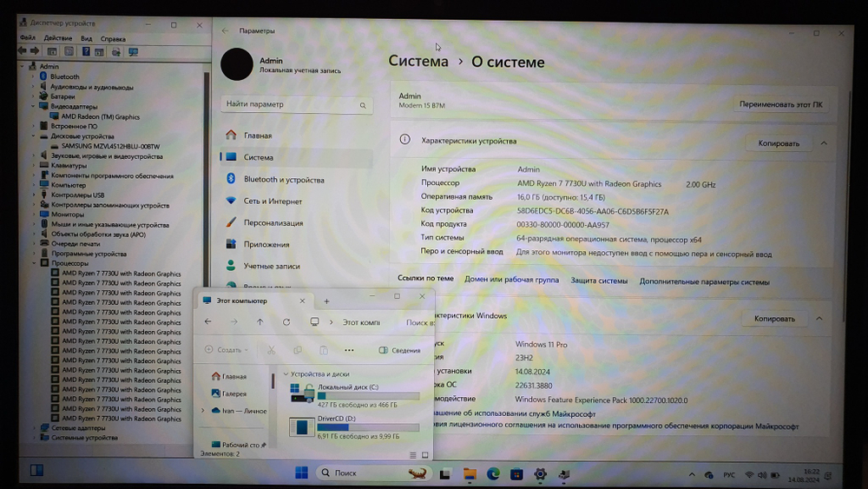Open Вид menu in Device Manager
The image size is (868, 489).
coord(86,39)
